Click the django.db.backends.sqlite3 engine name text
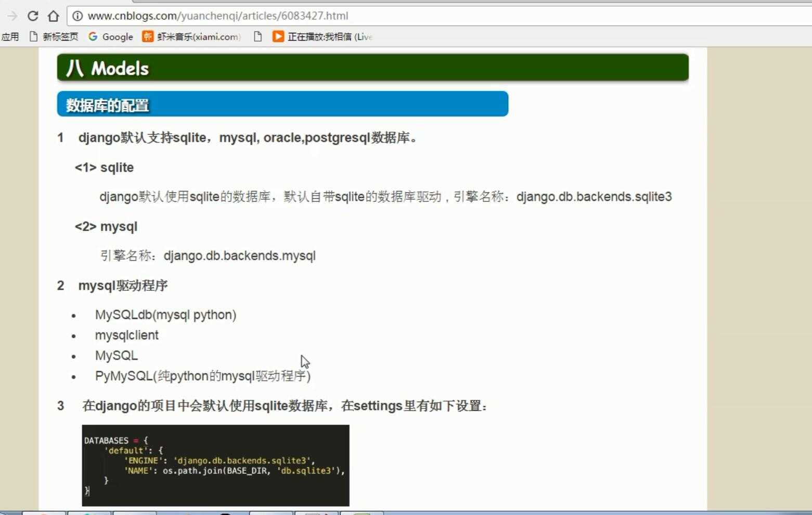The height and width of the screenshot is (515, 812). [594, 197]
